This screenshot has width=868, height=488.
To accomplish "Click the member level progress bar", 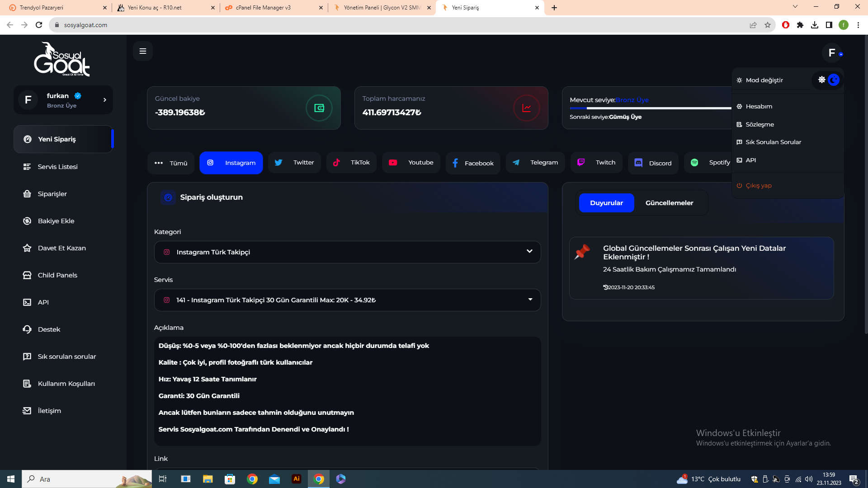I will (x=651, y=108).
